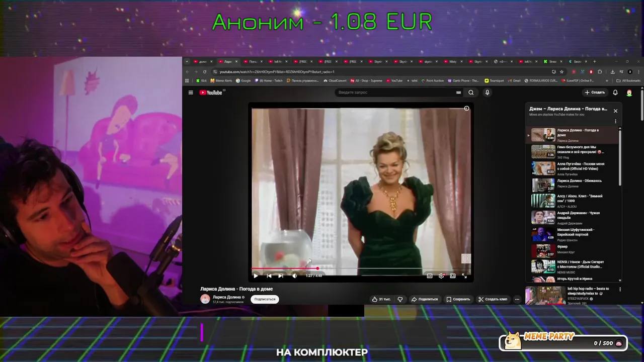Viewport: 644px width, 362px height.
Task: Toggle subtitles on the player
Action: [429, 276]
